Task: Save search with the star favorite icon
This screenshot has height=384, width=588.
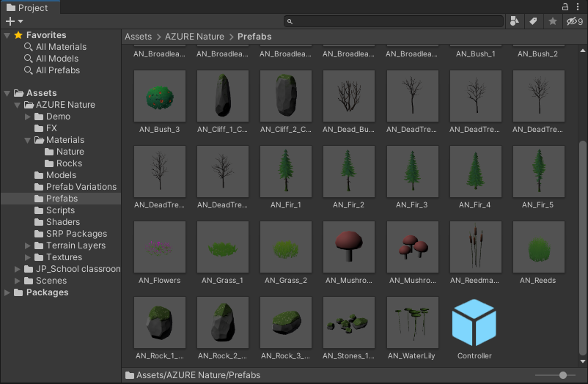Action: [x=552, y=21]
